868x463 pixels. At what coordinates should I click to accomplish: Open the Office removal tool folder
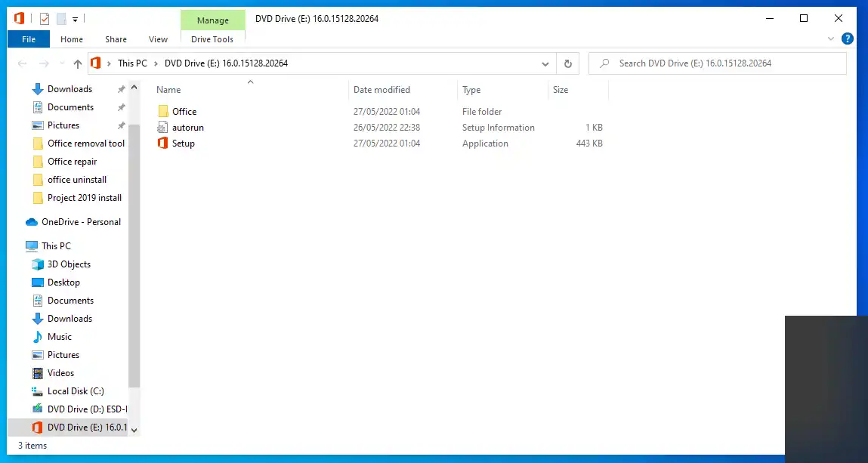pos(86,144)
